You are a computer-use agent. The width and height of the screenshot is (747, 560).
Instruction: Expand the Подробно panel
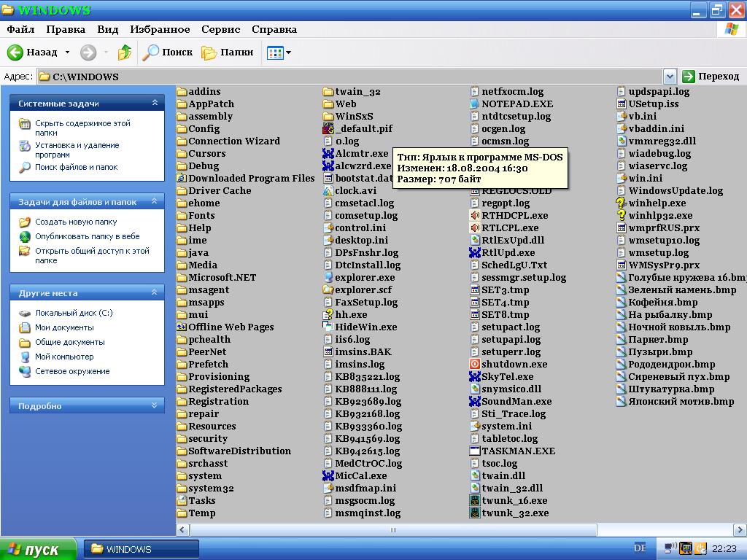click(155, 405)
